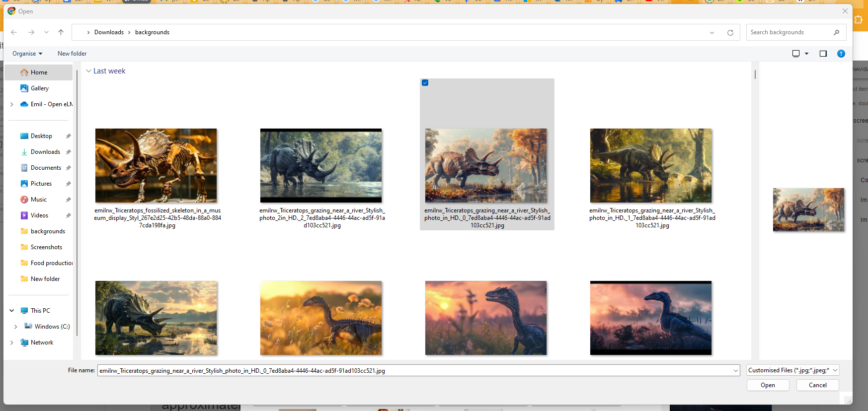Select Triceratops fossilized skeleton image thumbnail
This screenshot has height=411, width=868.
click(x=156, y=165)
